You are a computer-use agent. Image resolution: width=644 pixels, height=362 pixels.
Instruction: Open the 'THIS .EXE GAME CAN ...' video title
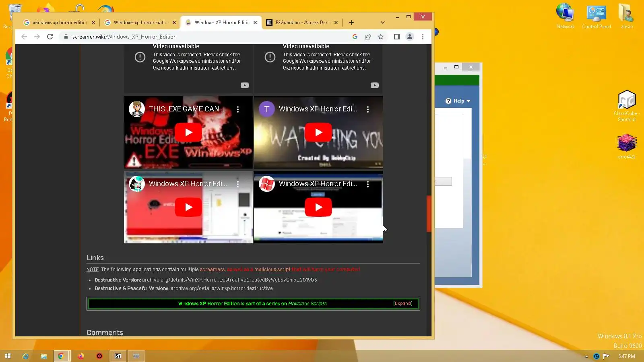187,109
